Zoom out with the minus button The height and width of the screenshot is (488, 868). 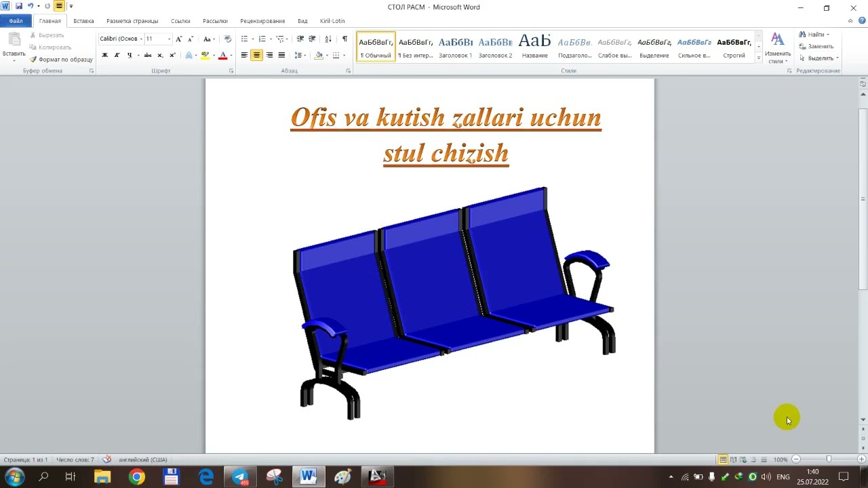(796, 460)
